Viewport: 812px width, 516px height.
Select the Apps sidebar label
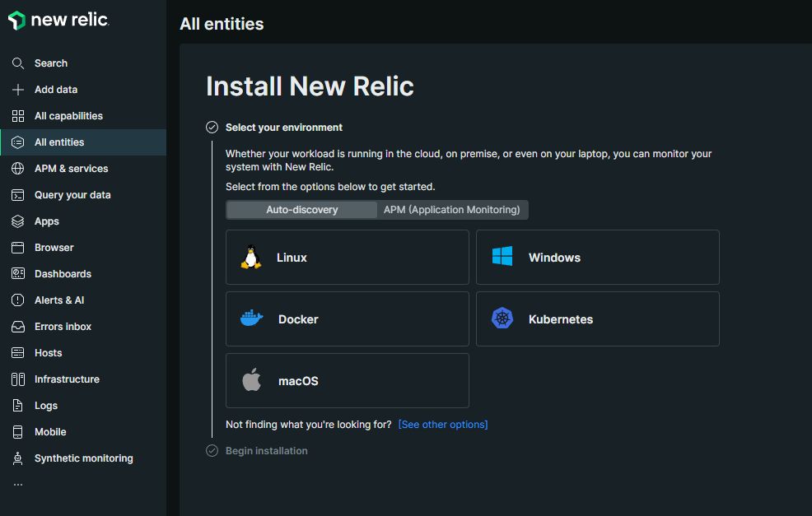(47, 221)
